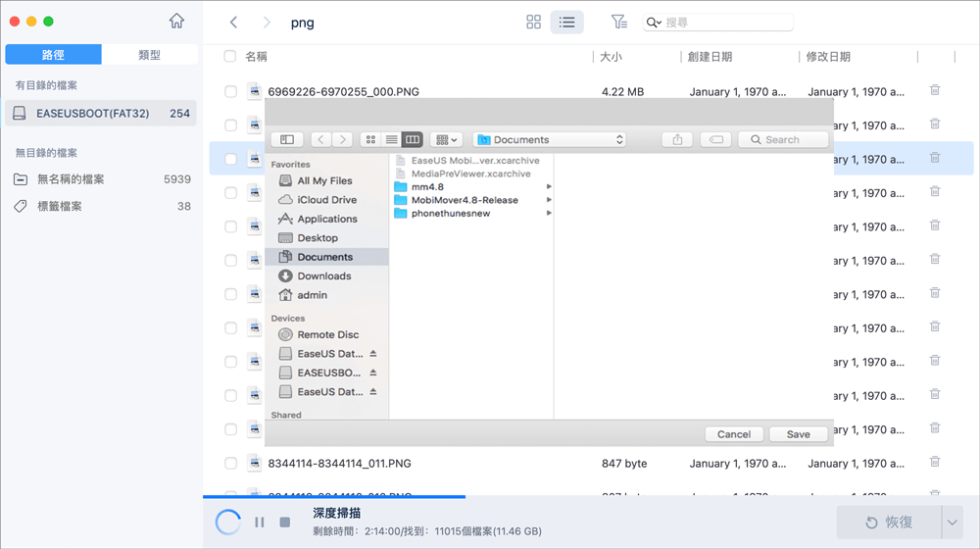Click the home icon in sidebar
980x549 pixels.
(176, 21)
